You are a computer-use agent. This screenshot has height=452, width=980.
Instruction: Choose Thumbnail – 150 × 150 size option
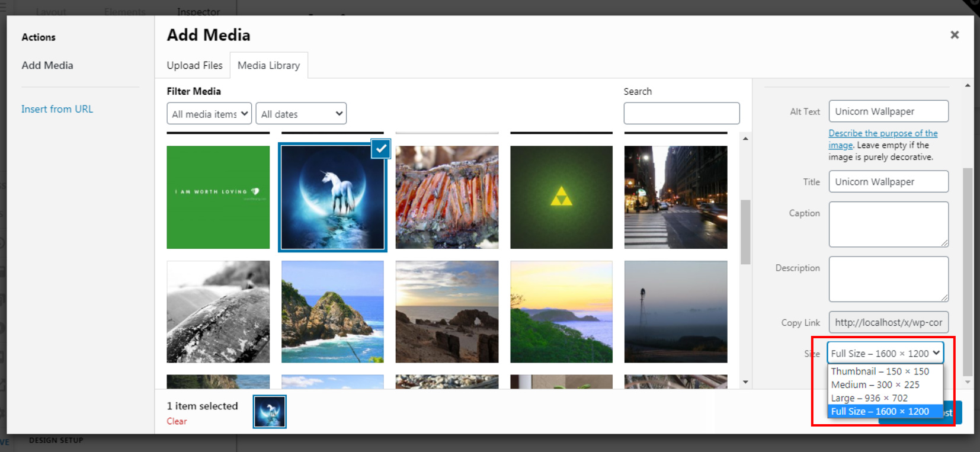tap(885, 371)
